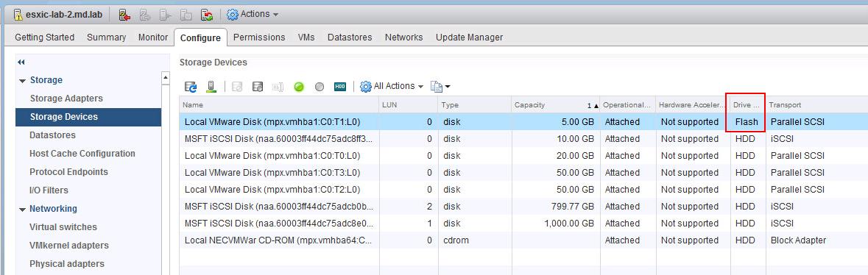Image resolution: width=868 pixels, height=275 pixels.
Task: Select the Local NECVMWar CD-ROM device
Action: tap(523, 240)
